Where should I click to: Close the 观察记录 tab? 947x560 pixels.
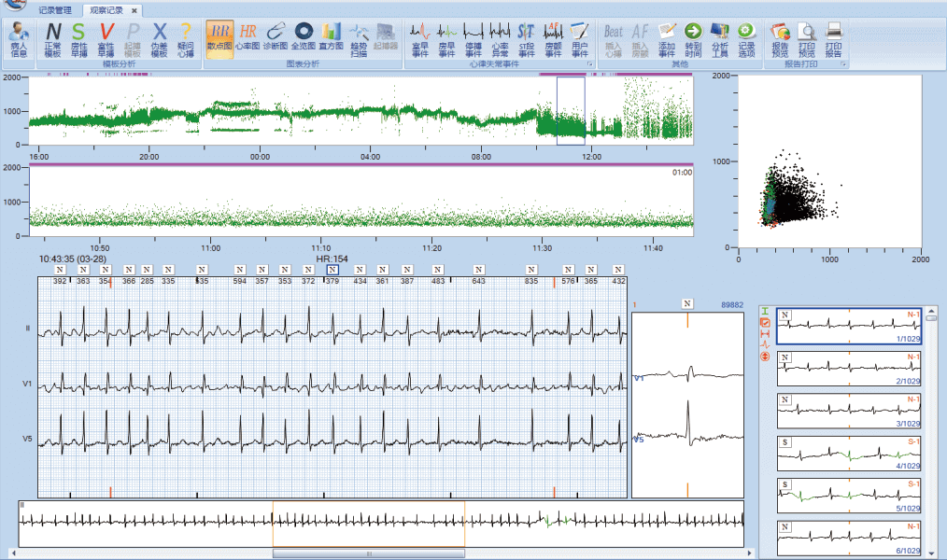(x=134, y=10)
